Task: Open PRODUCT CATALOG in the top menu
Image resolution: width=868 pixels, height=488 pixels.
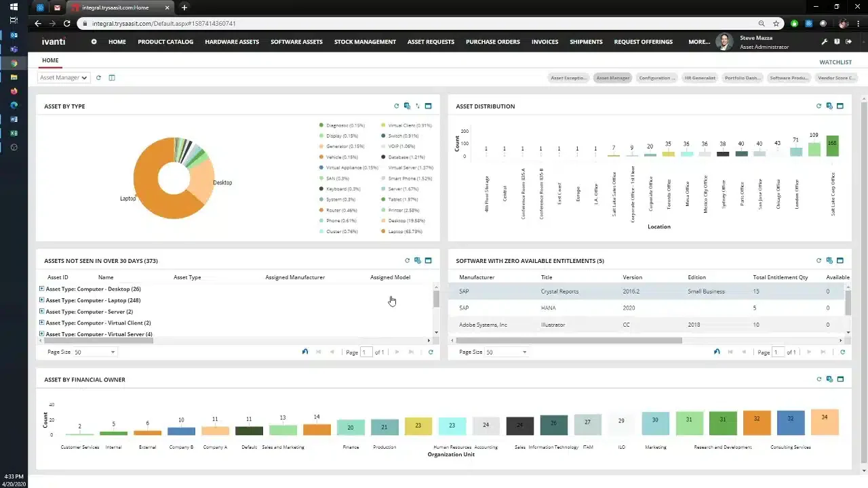Action: tap(165, 41)
